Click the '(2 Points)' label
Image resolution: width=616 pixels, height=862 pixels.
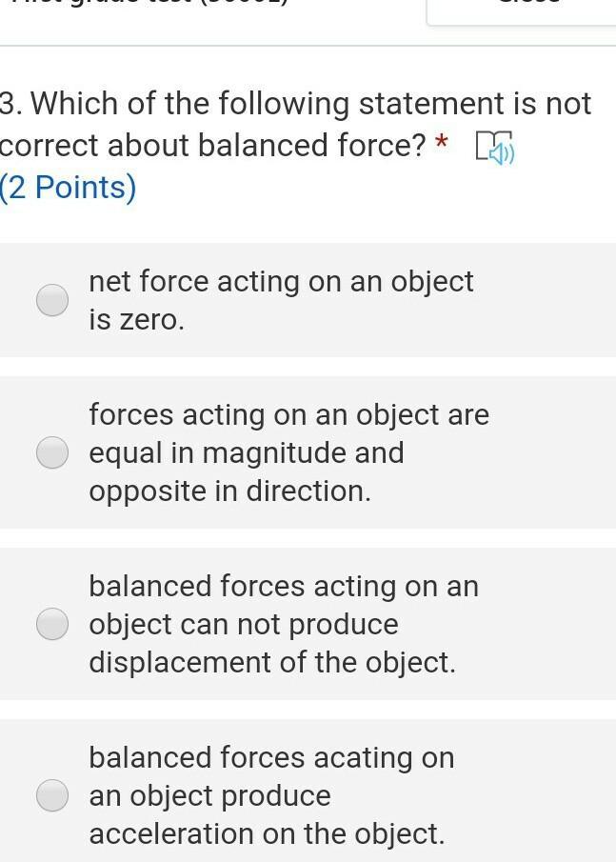tap(69, 188)
